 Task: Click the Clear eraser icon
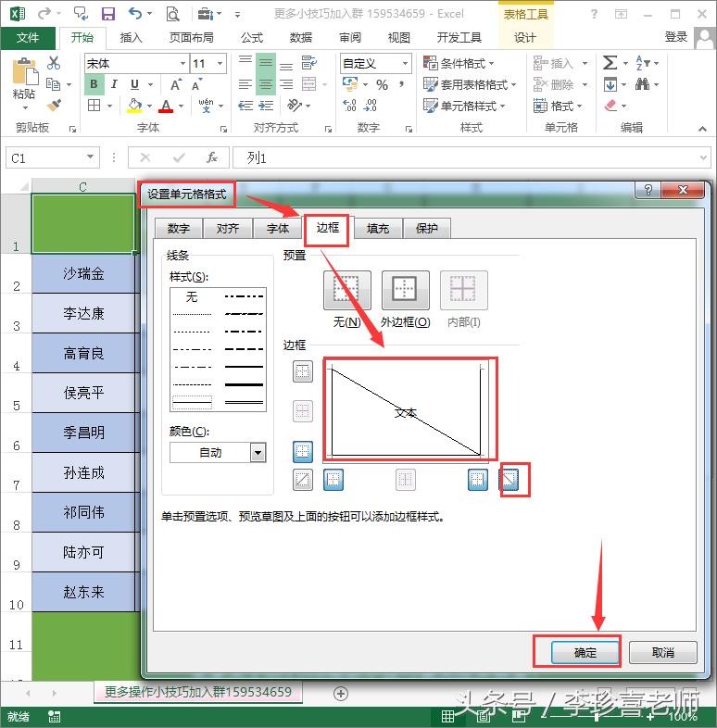point(610,106)
